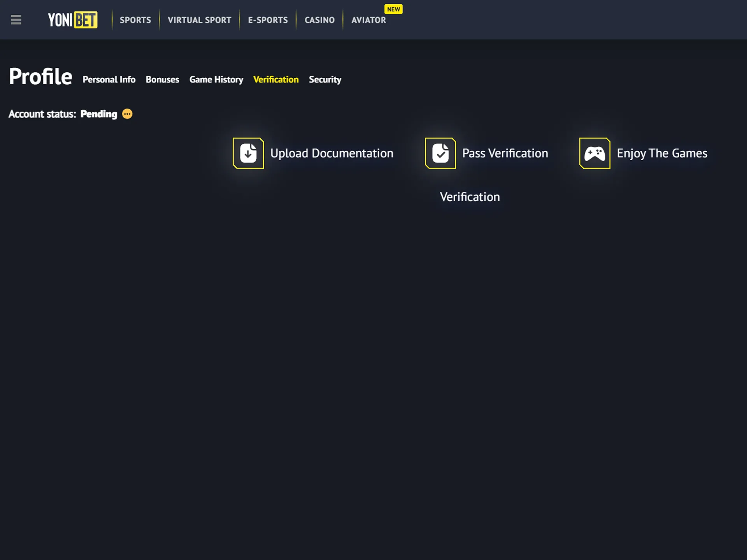Click the Enjoy The Games controller icon
The image size is (747, 560).
tap(594, 152)
